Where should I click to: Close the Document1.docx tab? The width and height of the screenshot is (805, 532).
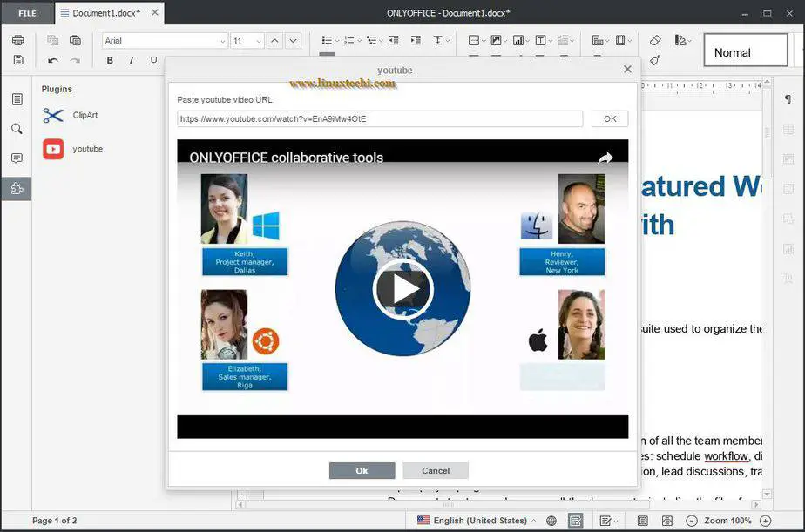[x=155, y=12]
